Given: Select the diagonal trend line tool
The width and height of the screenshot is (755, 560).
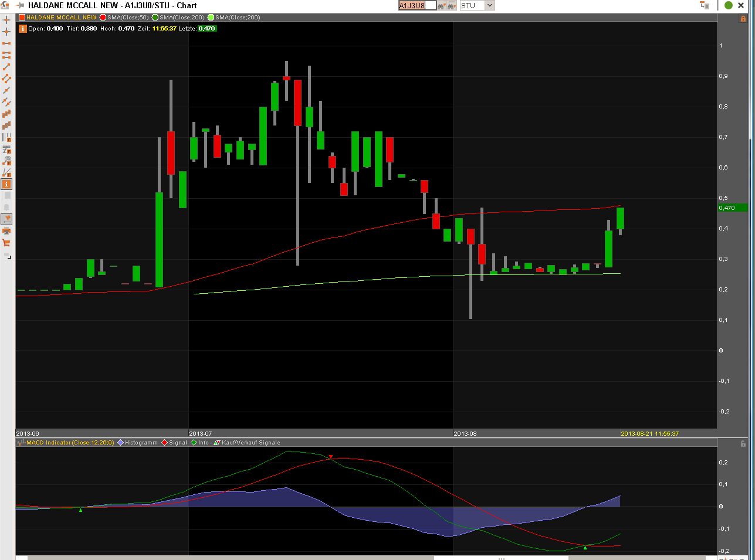Looking at the screenshot, I should (6, 67).
